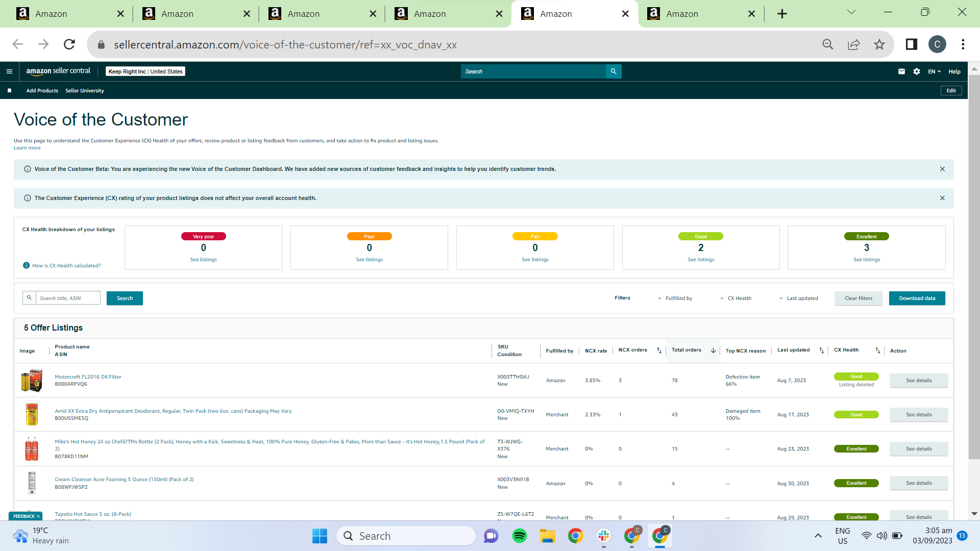This screenshot has width=980, height=551.
Task: Click the Download data button
Action: tap(917, 298)
